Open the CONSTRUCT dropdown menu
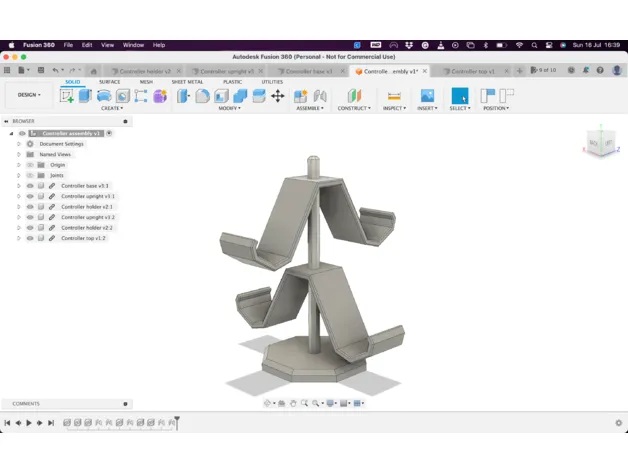The width and height of the screenshot is (628, 472). 354,108
